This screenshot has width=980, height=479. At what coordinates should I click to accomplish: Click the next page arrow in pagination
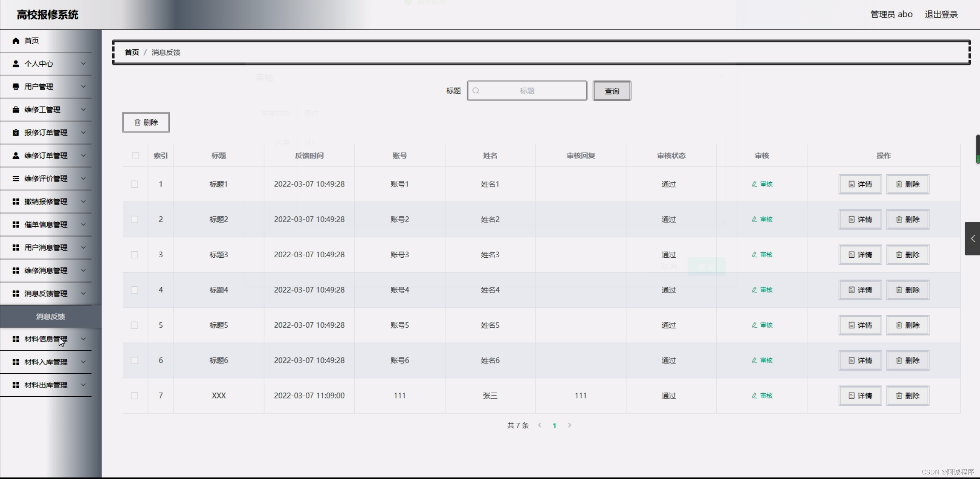569,425
